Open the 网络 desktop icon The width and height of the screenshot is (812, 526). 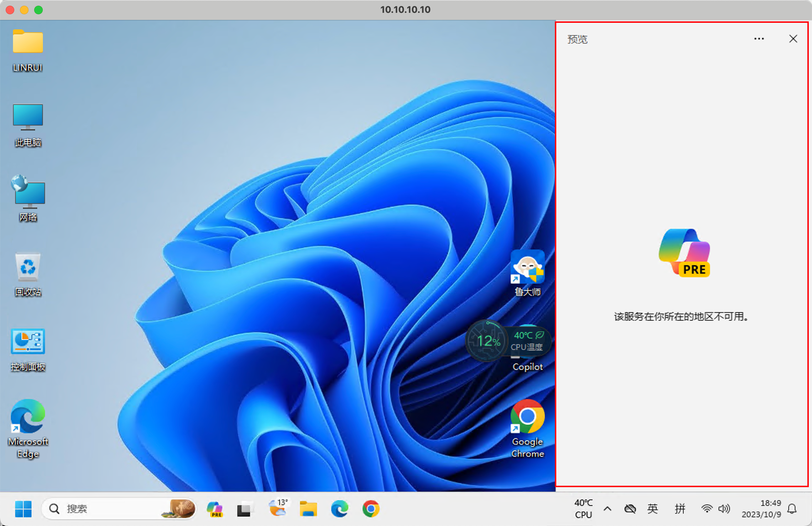tap(28, 198)
